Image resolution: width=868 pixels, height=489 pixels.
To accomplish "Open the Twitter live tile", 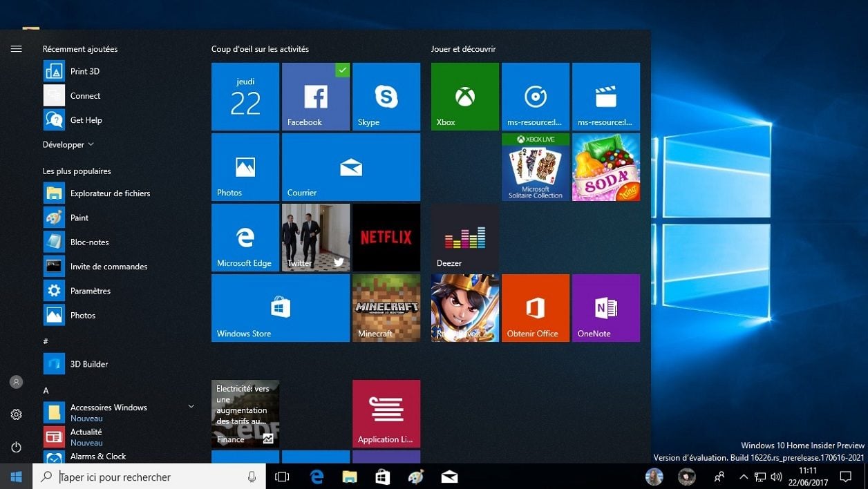I will coord(316,238).
